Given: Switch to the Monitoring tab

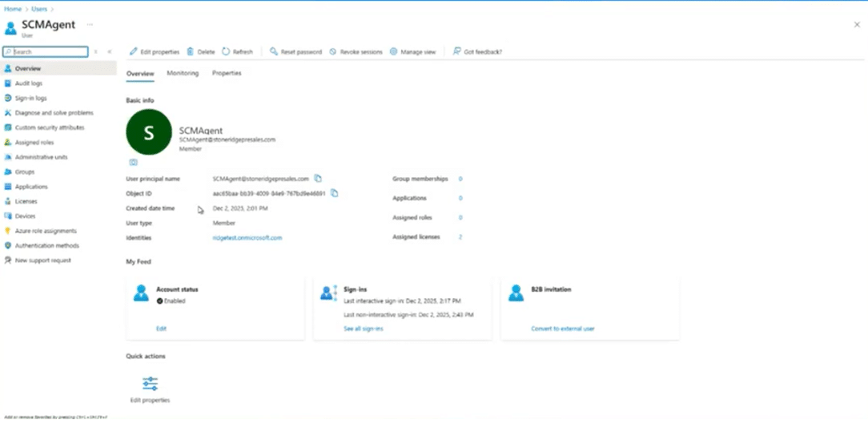Looking at the screenshot, I should [183, 73].
